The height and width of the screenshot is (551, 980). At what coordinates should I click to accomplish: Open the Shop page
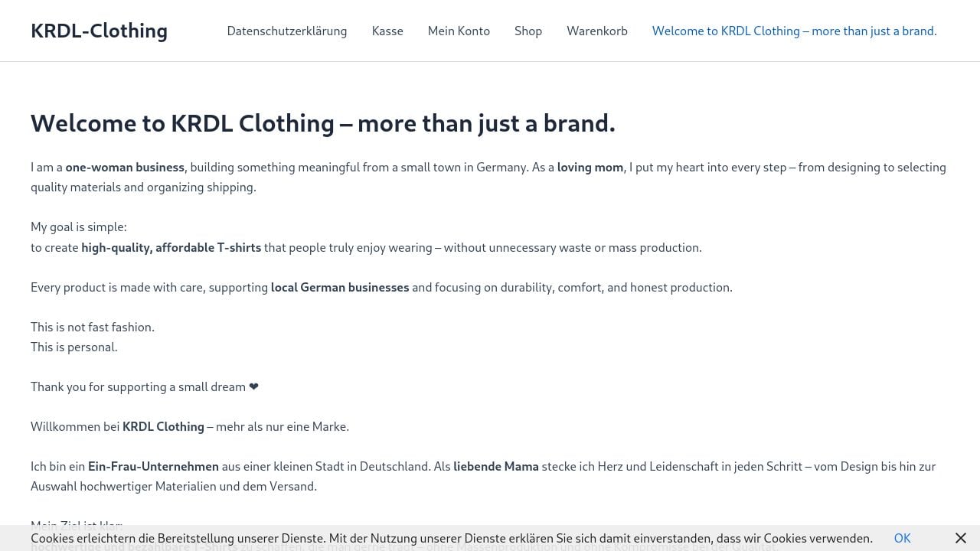tap(528, 31)
